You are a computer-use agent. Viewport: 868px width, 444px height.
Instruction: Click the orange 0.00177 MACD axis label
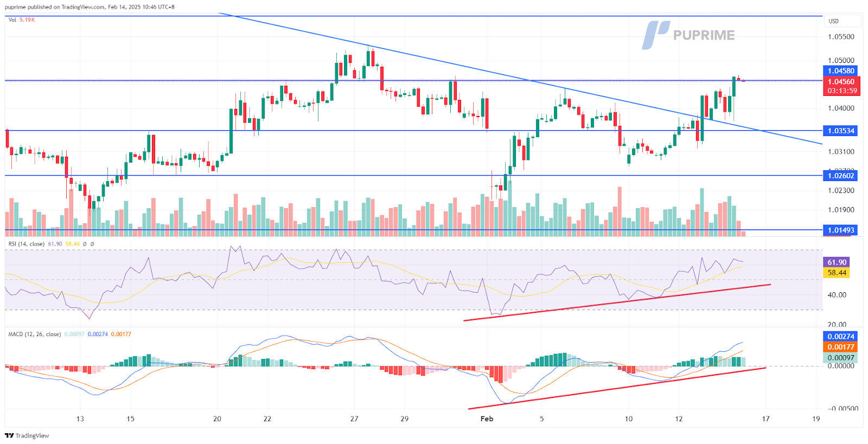click(841, 347)
